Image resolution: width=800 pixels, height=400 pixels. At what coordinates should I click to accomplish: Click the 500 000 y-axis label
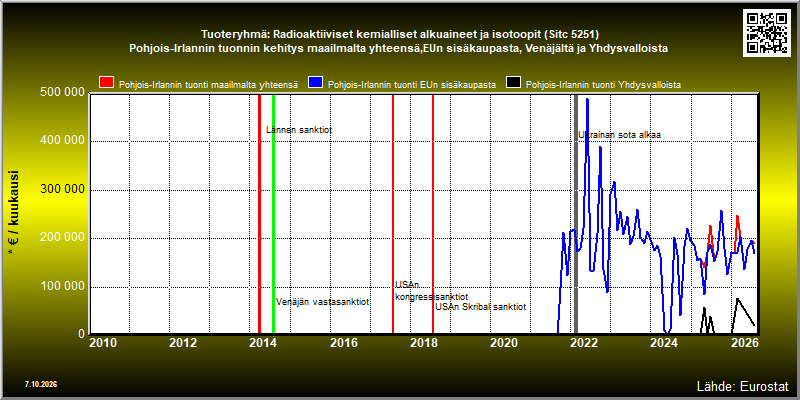(62, 93)
